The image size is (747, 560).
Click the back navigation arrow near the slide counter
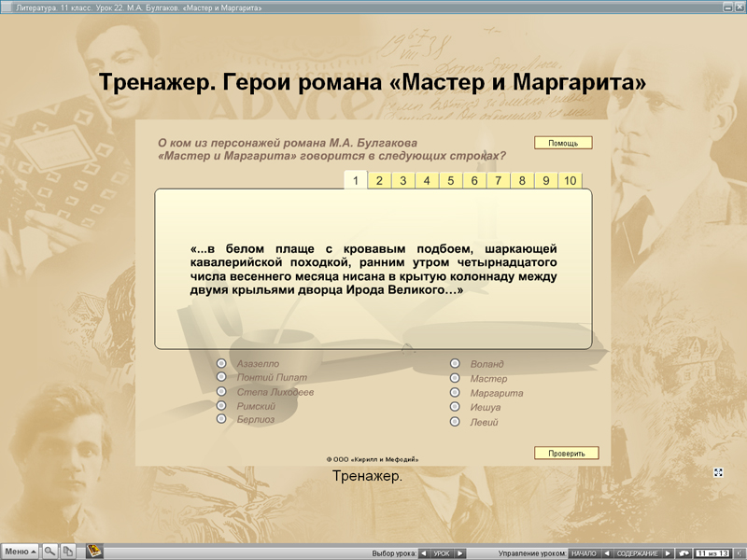[x=606, y=552]
